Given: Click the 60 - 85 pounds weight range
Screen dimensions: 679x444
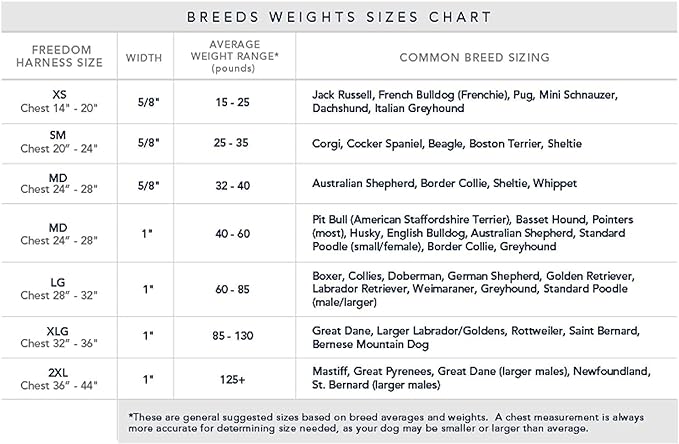Looking at the screenshot, I should (x=235, y=289).
